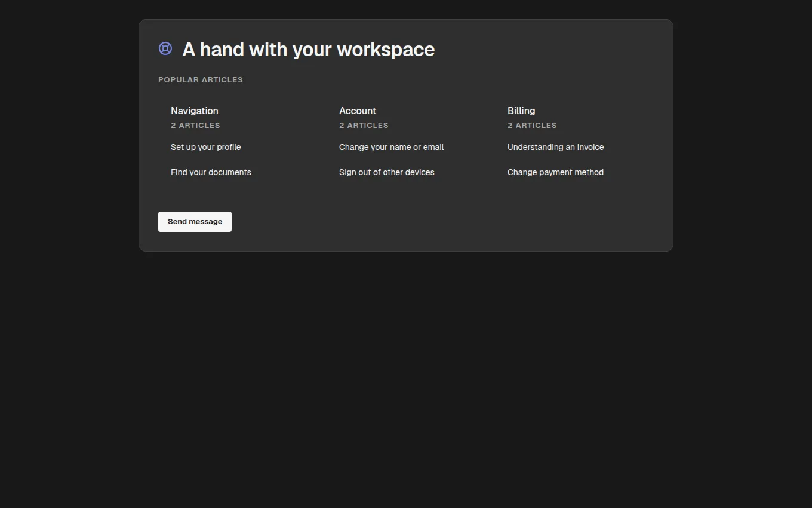The image size is (812, 508).
Task: Open the Set up your profile article
Action: click(206, 147)
